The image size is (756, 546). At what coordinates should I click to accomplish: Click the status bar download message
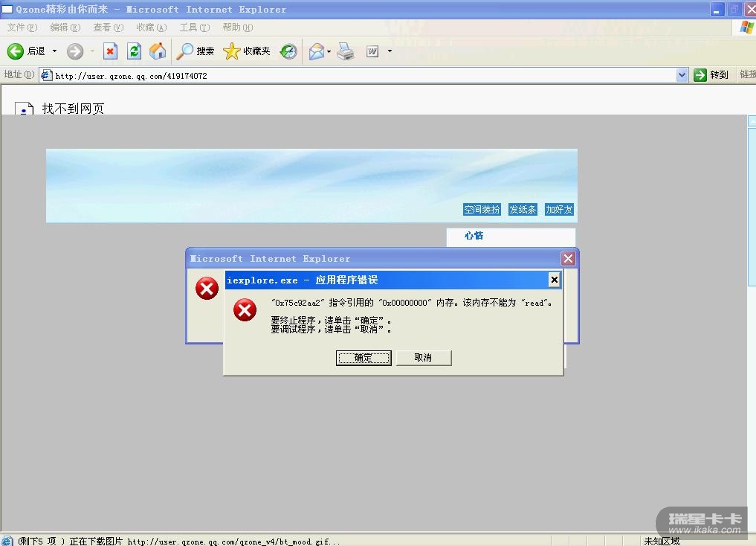pyautogui.click(x=179, y=542)
